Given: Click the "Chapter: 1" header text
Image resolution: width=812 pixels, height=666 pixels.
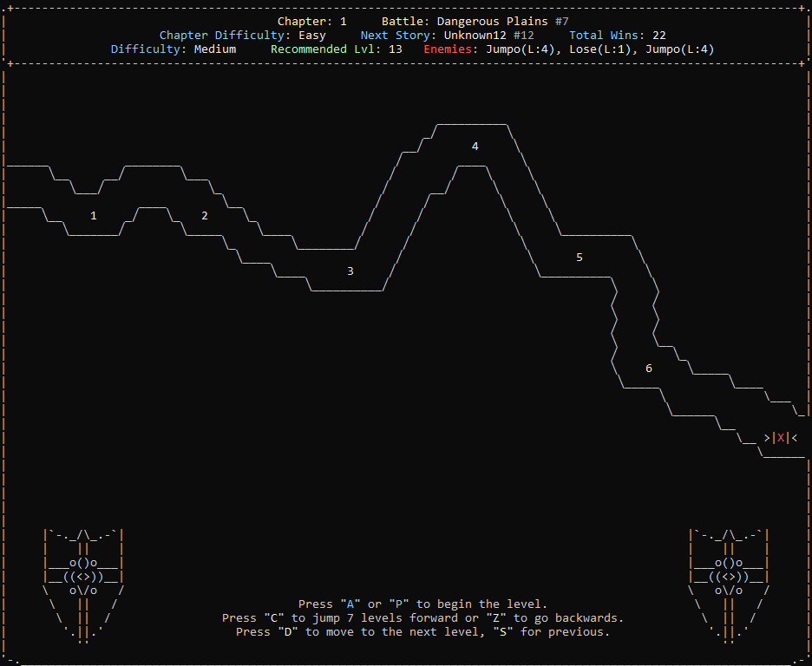Looking at the screenshot, I should [311, 21].
